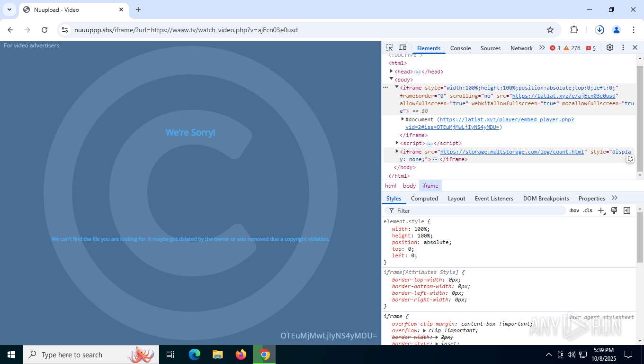Show more DevTools tabs chevron
This screenshot has width=644, height=364.
click(542, 48)
